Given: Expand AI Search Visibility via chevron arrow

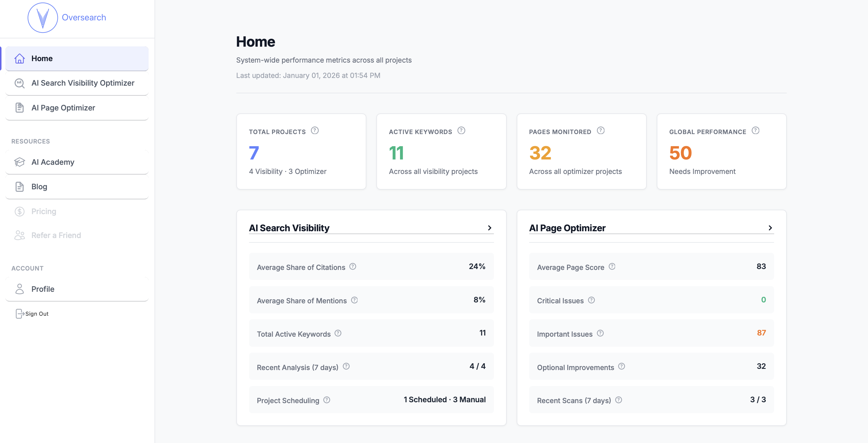Looking at the screenshot, I should pos(489,228).
